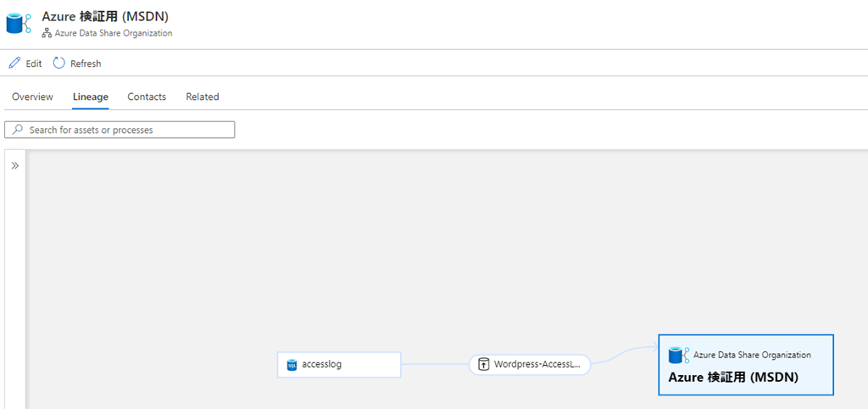This screenshot has height=409, width=868.
Task: Click the Refresh button label
Action: pyautogui.click(x=86, y=64)
